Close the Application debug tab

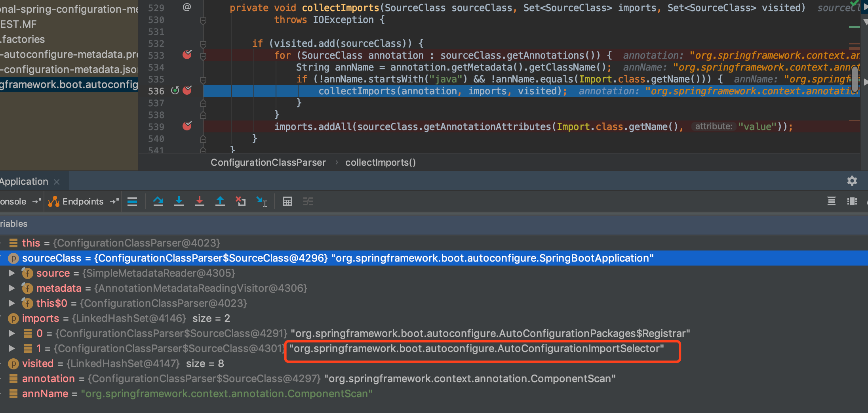[57, 182]
